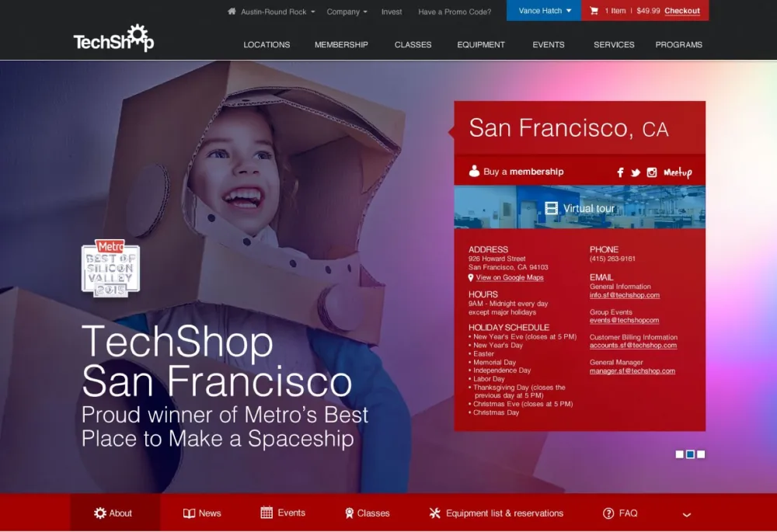777x532 pixels.
Task: Click the 926 Howard Street address line
Action: pyautogui.click(x=497, y=259)
